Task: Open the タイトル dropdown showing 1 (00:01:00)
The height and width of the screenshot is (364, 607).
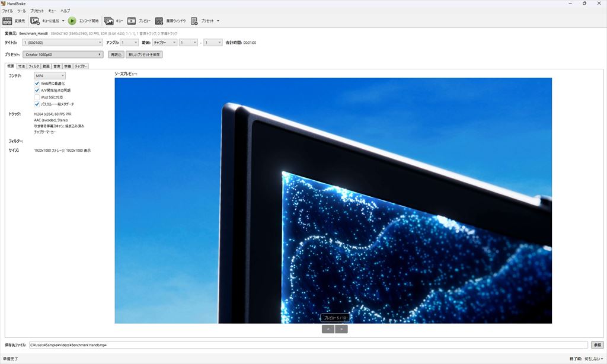Action: coord(63,43)
